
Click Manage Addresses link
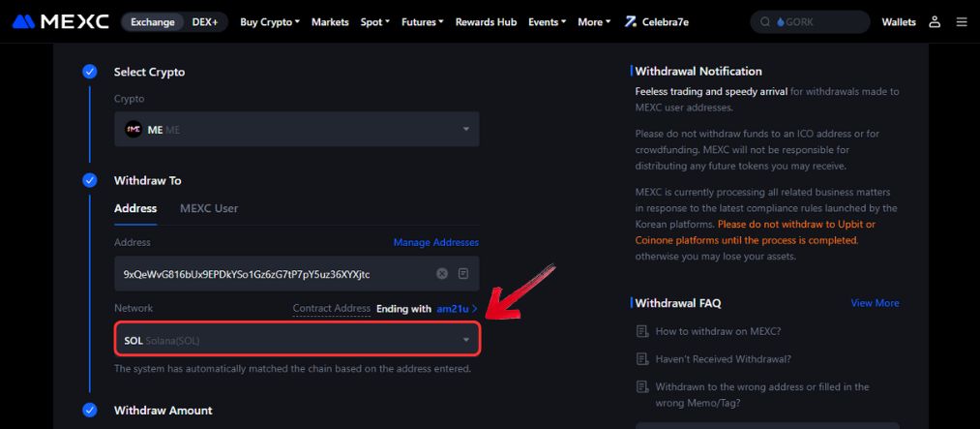coord(436,242)
